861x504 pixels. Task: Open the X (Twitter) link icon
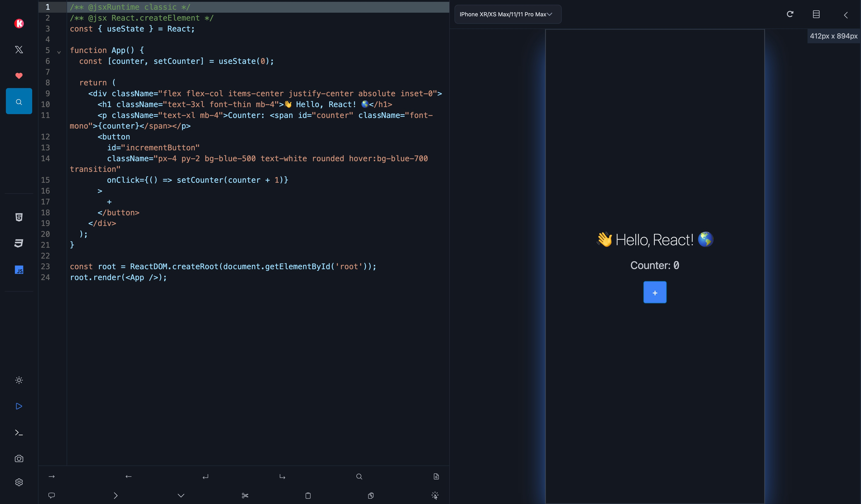(x=19, y=50)
